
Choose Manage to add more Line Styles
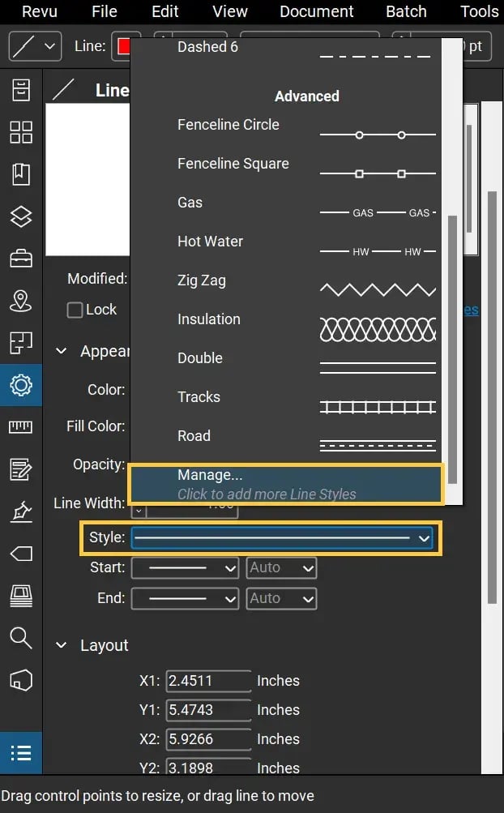pyautogui.click(x=286, y=484)
